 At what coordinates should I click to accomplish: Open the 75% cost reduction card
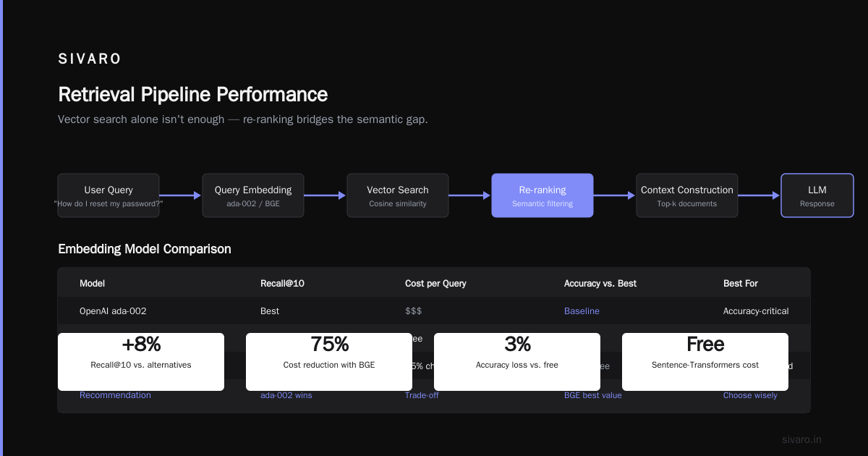point(329,362)
